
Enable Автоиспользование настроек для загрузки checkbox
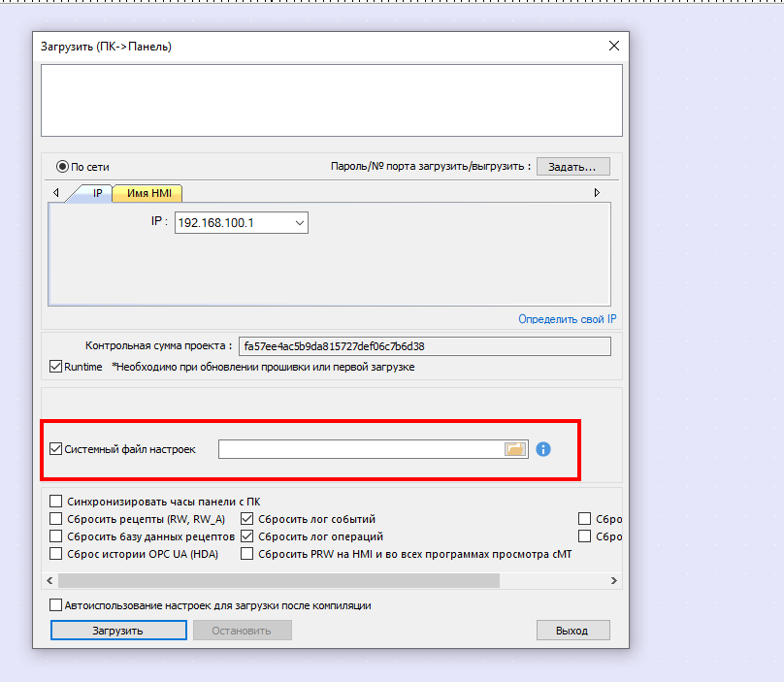(x=55, y=605)
